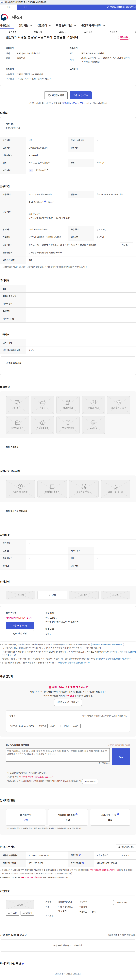The height and width of the screenshot is (980, 136).
Task: Jump to the 복리후생 section tab
Action: click(88, 32)
